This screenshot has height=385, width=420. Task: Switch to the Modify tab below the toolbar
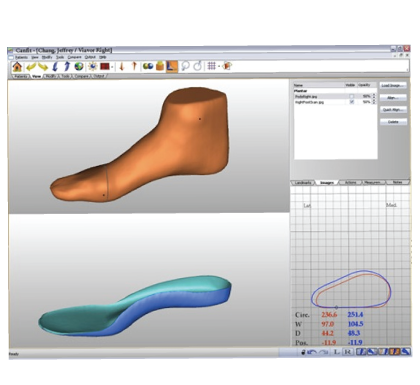click(51, 76)
